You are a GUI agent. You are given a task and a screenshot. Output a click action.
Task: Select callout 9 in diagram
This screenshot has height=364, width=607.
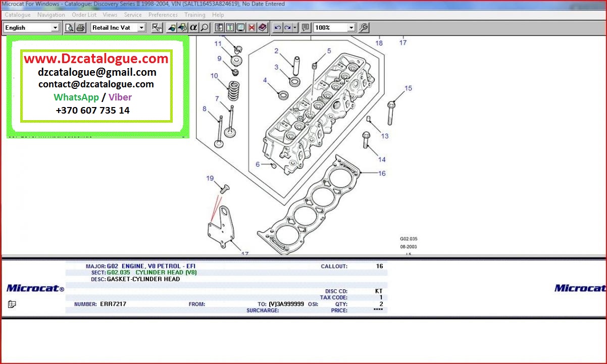[220, 59]
